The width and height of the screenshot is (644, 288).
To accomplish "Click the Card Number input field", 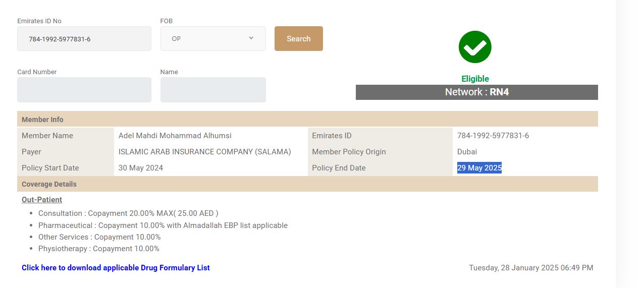I will tap(84, 90).
